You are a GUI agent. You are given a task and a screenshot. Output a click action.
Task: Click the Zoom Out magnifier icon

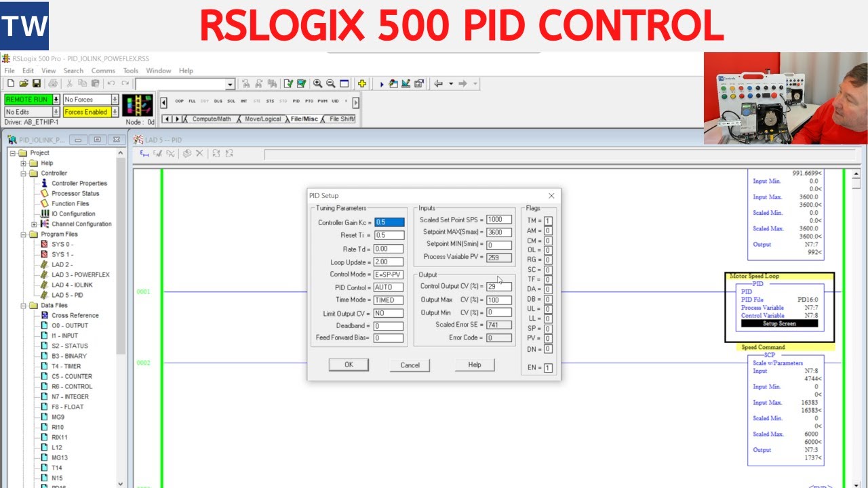pyautogui.click(x=331, y=83)
